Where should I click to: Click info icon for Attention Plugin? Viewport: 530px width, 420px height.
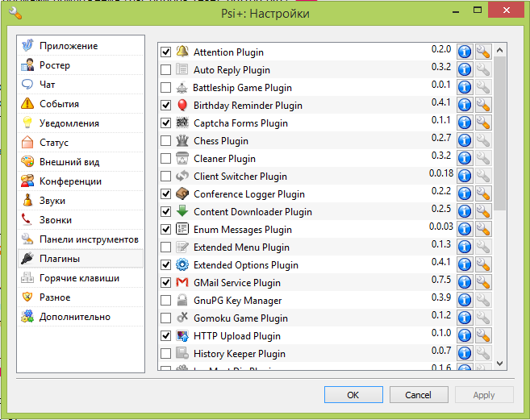pos(465,52)
